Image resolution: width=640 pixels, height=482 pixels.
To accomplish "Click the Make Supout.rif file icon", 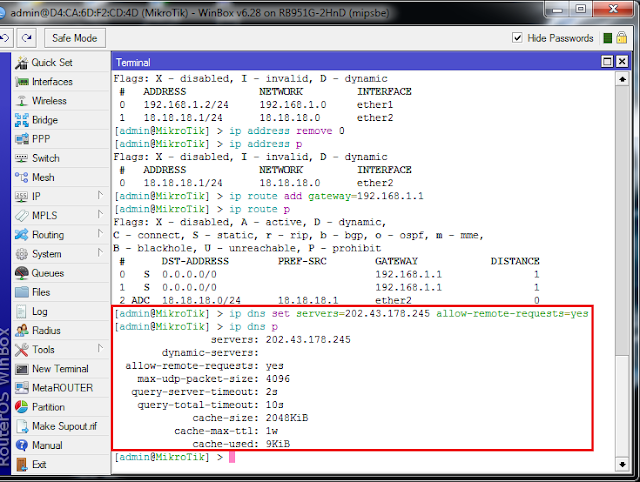I will [x=21, y=426].
